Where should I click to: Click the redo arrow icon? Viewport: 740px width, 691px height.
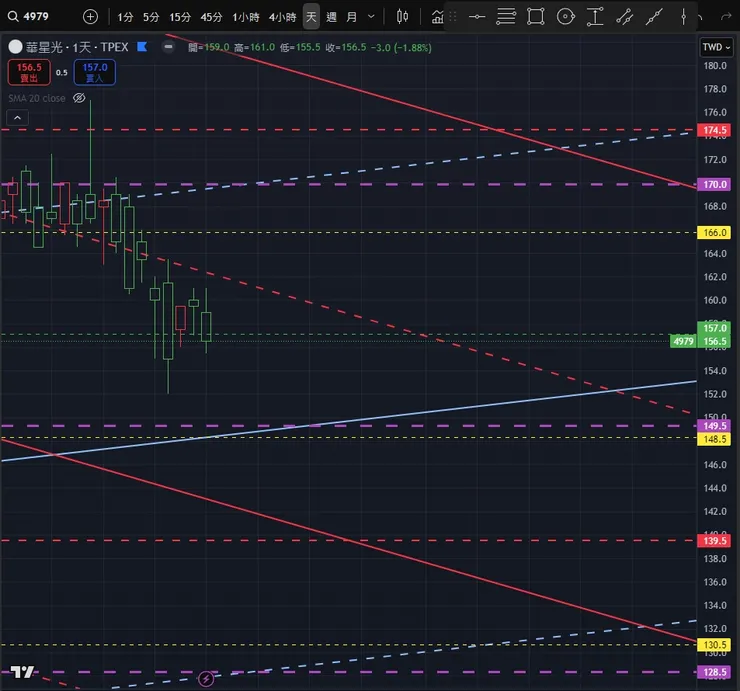pyautogui.click(x=725, y=17)
